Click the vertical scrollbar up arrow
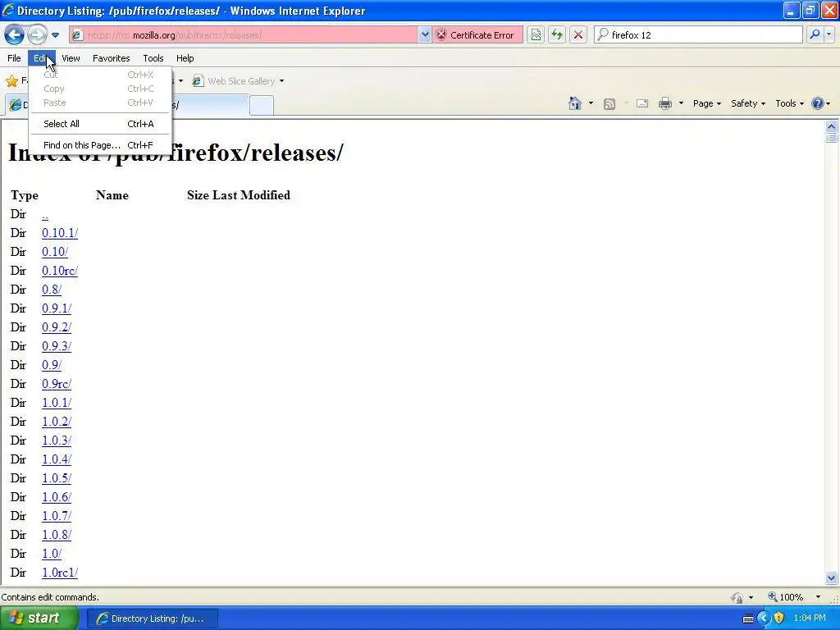The image size is (840, 630). click(x=832, y=126)
